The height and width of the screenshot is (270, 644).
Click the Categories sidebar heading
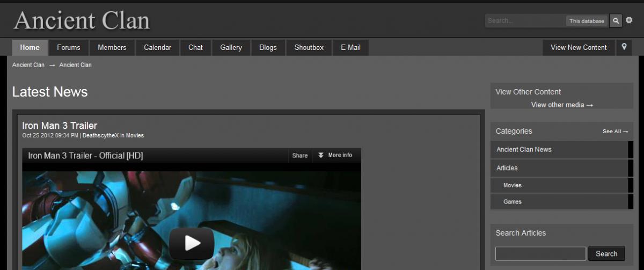point(514,131)
